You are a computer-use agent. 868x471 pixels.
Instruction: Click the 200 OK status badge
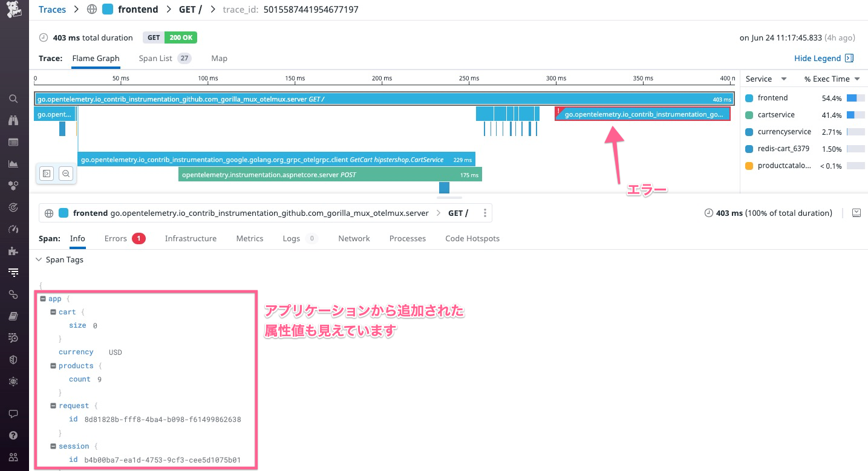coord(181,37)
